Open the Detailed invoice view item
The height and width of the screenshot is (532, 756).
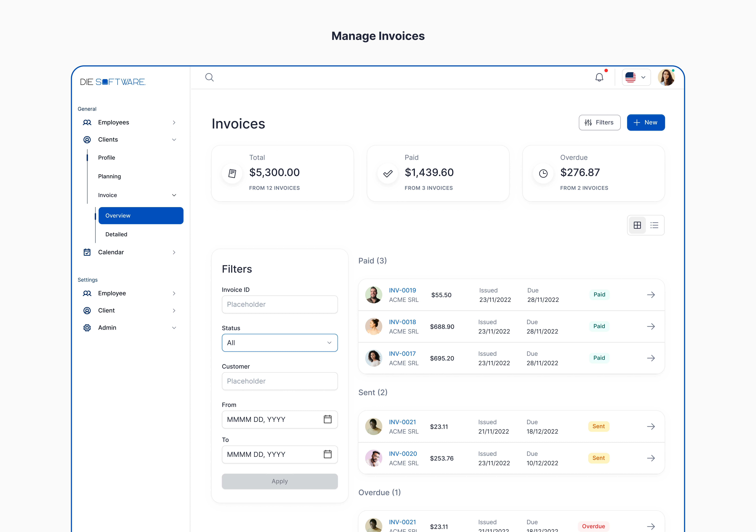pos(116,234)
